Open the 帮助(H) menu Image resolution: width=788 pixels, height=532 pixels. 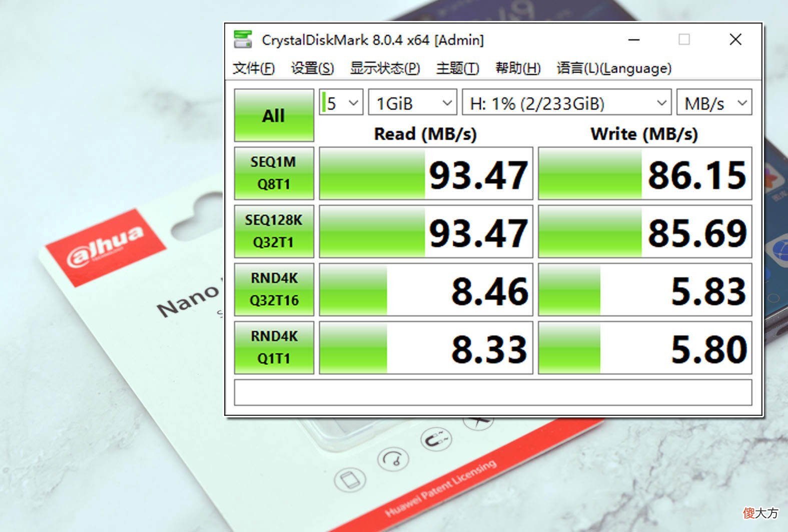(518, 68)
